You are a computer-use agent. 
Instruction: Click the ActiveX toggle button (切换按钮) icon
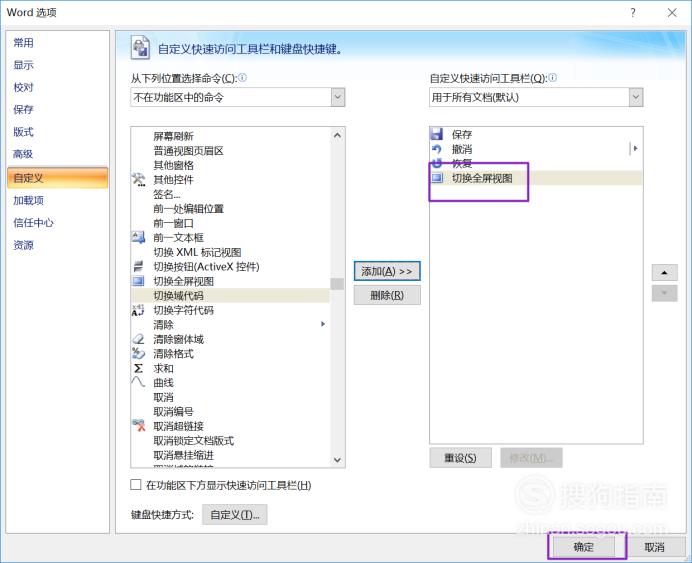(x=138, y=266)
